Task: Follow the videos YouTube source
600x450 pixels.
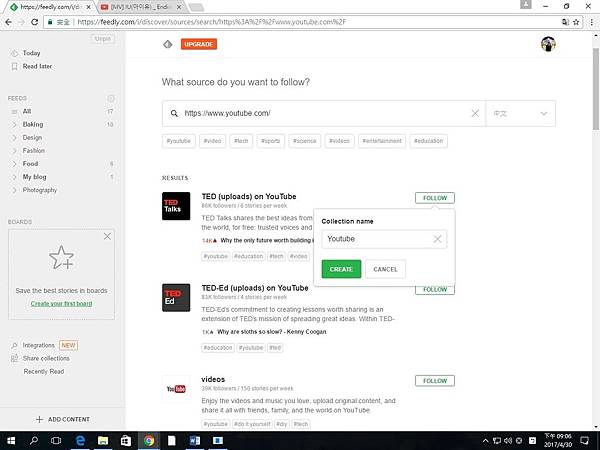Action: pyautogui.click(x=435, y=381)
